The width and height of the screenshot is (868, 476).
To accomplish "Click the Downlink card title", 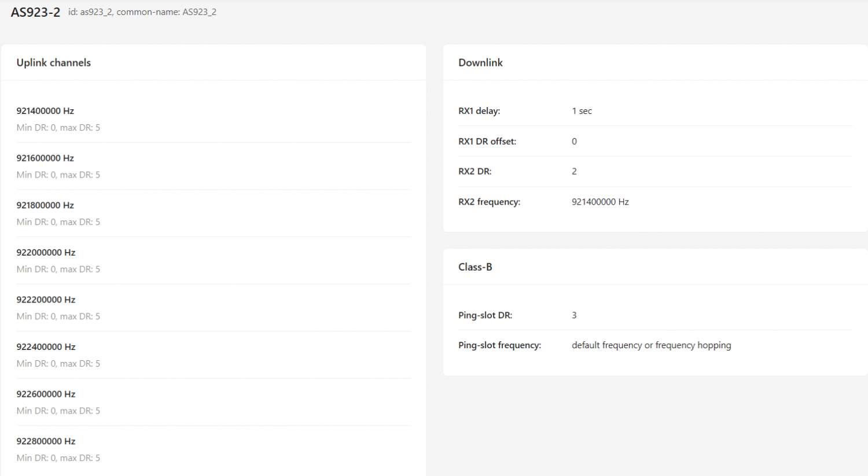I will (x=480, y=62).
